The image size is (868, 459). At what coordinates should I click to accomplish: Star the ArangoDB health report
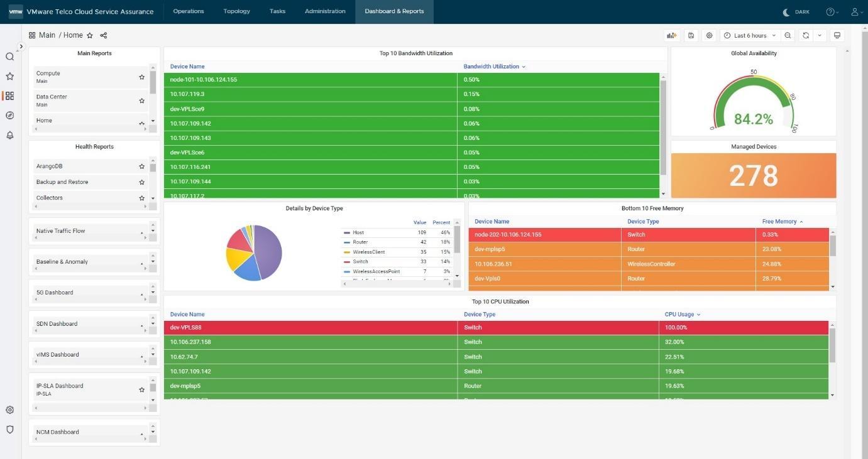(142, 166)
